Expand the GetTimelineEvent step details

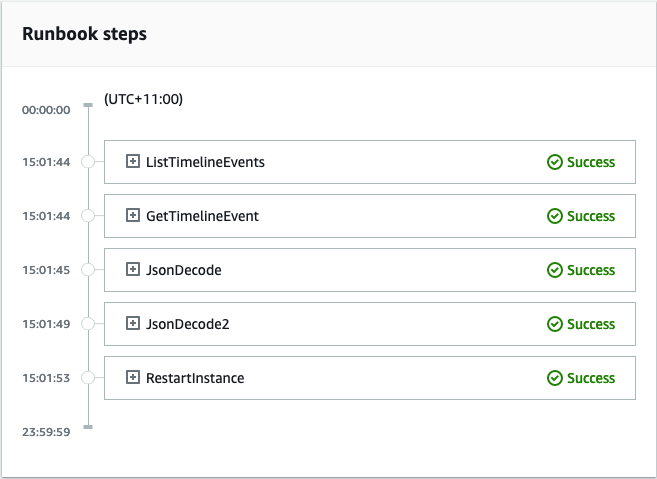132,216
